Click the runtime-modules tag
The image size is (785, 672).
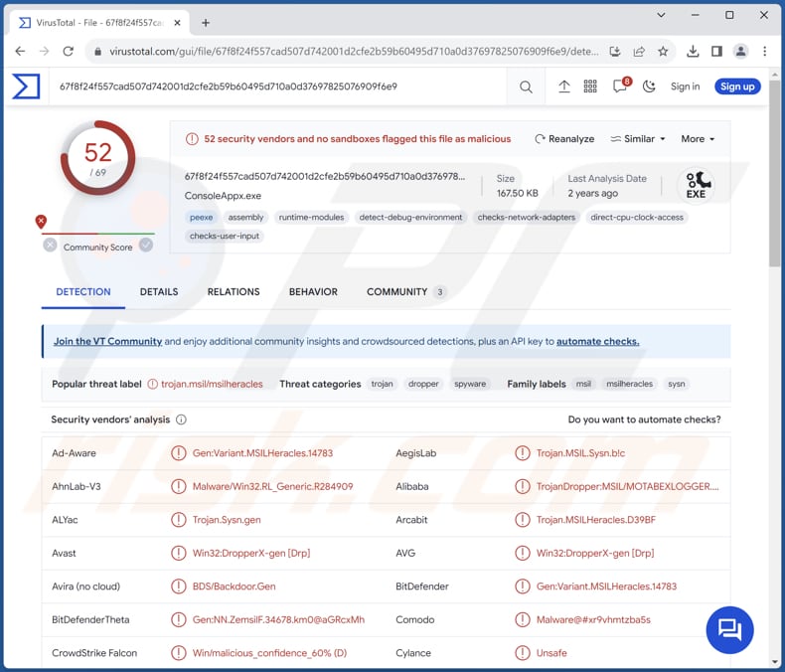tap(311, 218)
